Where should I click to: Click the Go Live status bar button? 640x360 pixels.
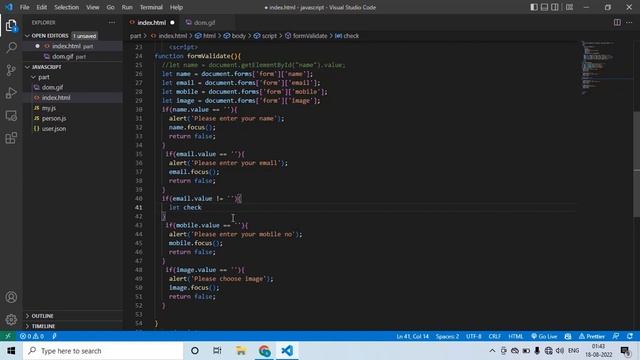[544, 336]
